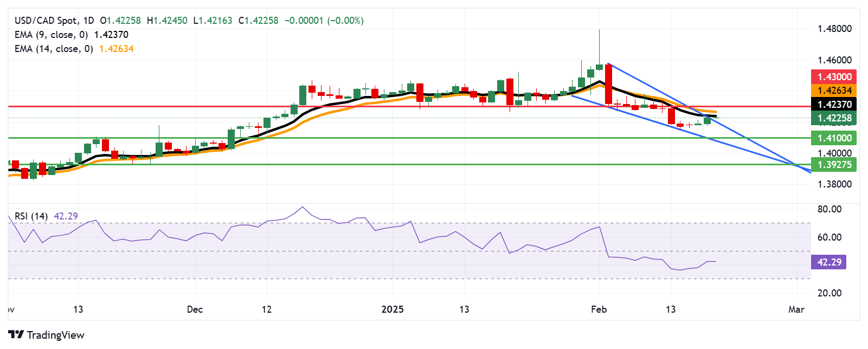The height and width of the screenshot is (349, 868).
Task: Click the 1.48000 price axis label
Action: tap(834, 29)
